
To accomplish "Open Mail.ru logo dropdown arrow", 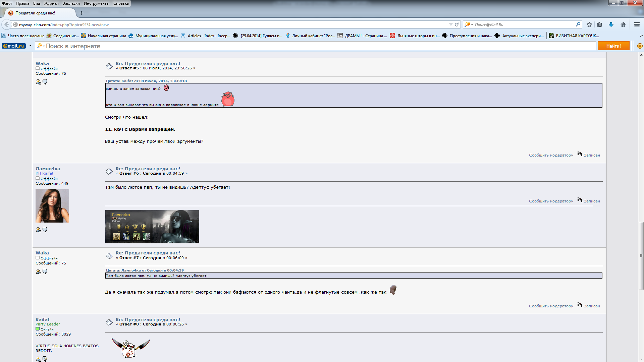I will (30, 46).
